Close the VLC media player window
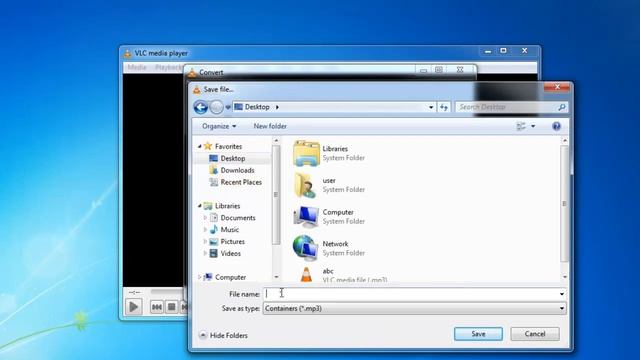The width and height of the screenshot is (640, 360). [x=524, y=51]
